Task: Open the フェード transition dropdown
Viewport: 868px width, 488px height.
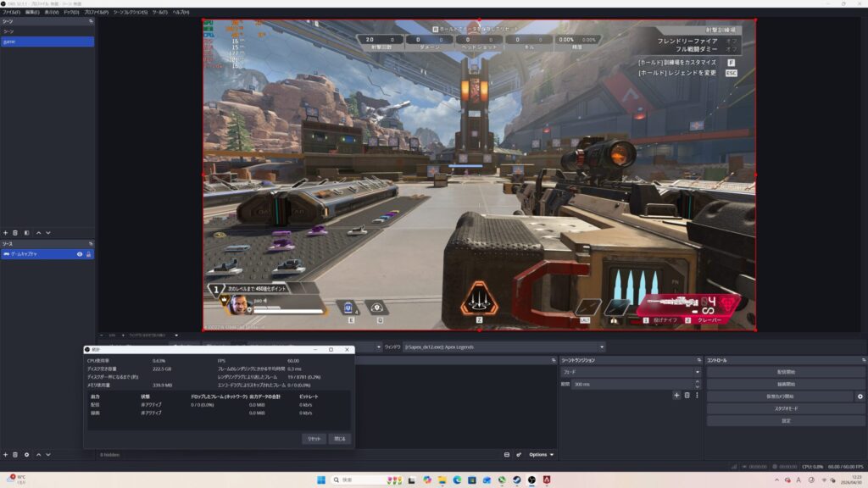Action: 631,372
